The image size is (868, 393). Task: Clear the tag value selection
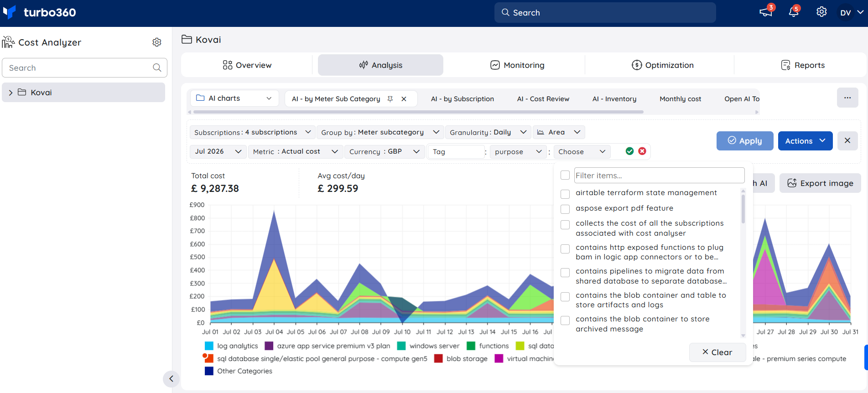pos(717,352)
